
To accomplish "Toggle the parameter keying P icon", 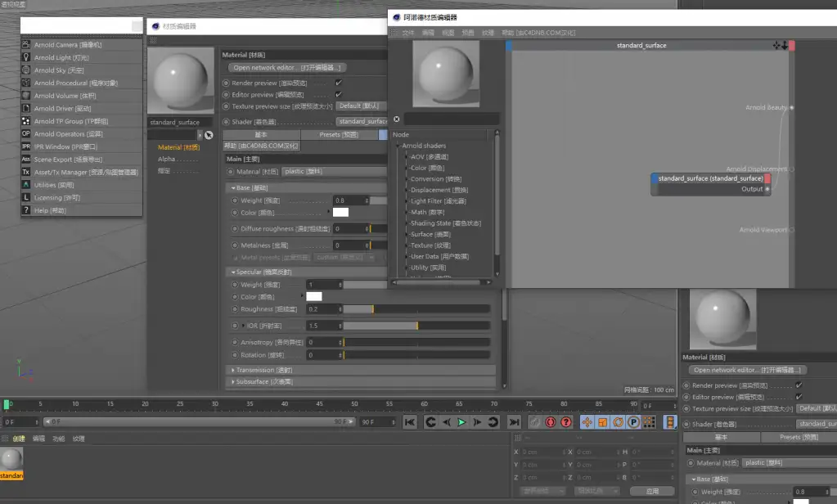I will coord(633,422).
